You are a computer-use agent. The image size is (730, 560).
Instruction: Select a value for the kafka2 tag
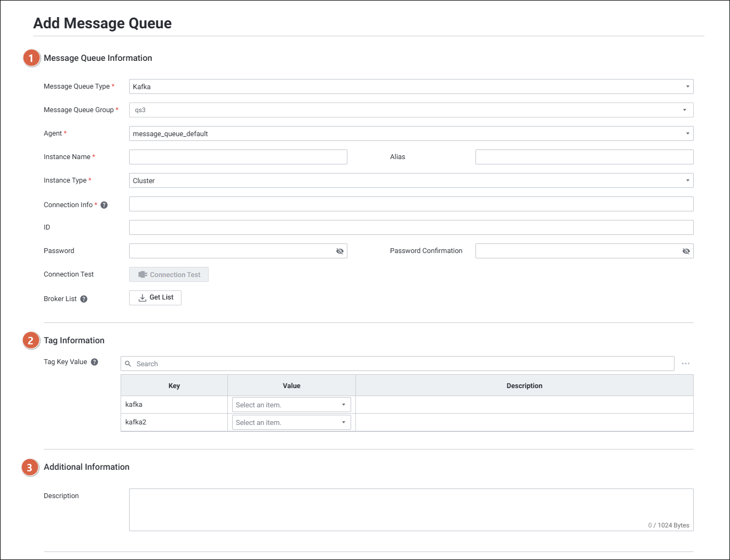[x=291, y=422]
